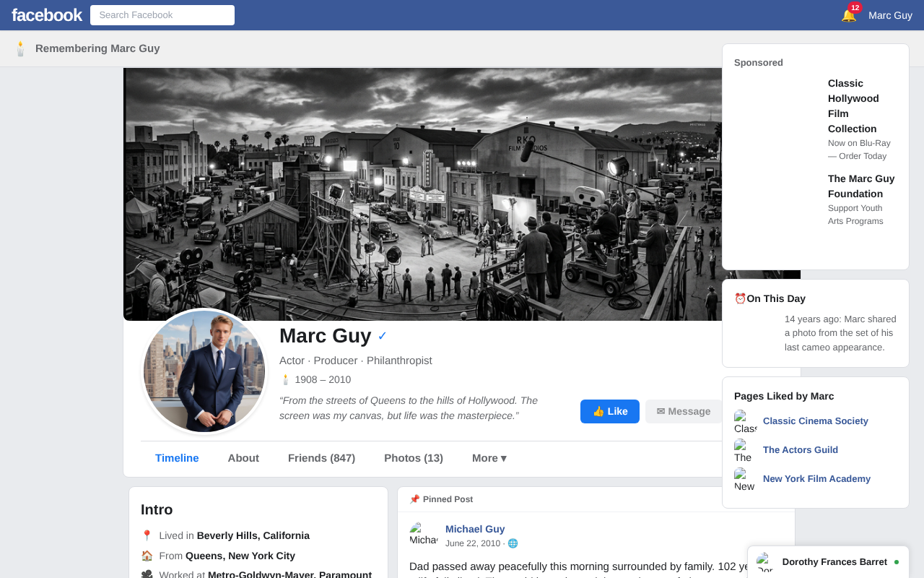Click the Classic Cinema Society page icon
This screenshot has height=578, width=924.
pos(746,421)
